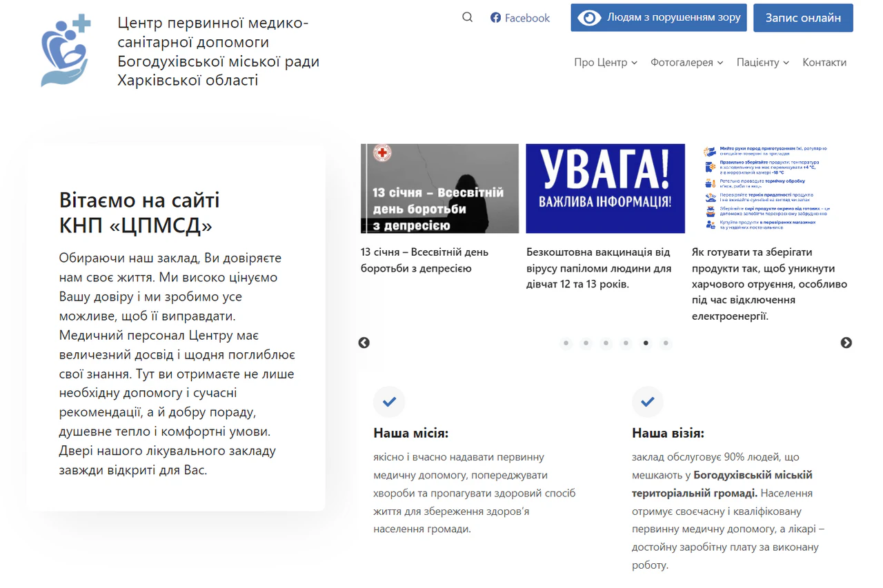Click the checkmark icon above «Наша візія»

(x=647, y=401)
